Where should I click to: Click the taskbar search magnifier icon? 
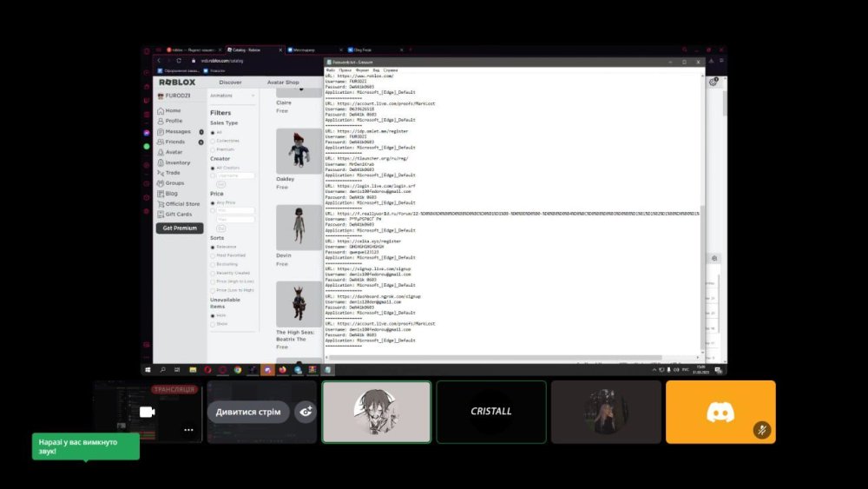click(x=163, y=369)
